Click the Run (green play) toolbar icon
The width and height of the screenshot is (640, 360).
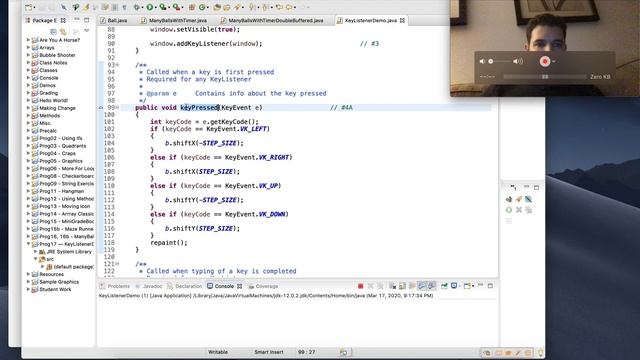tap(150, 7)
